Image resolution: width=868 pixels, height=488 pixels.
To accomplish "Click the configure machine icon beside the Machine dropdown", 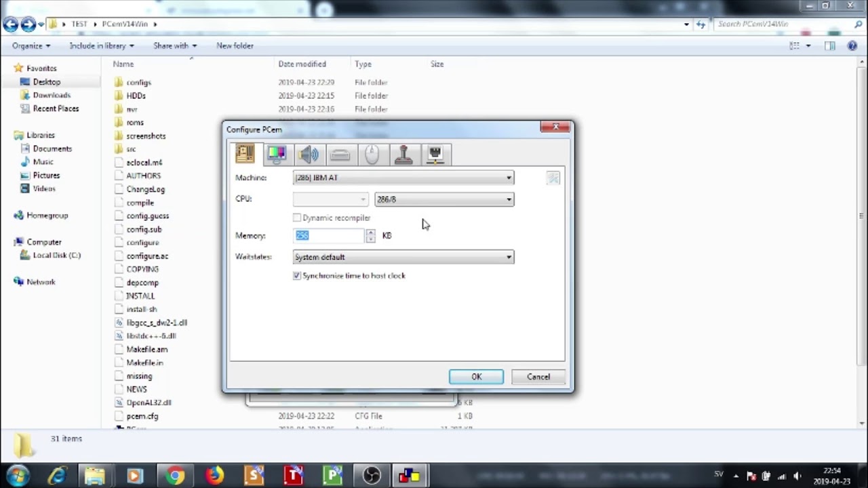I will (x=553, y=178).
